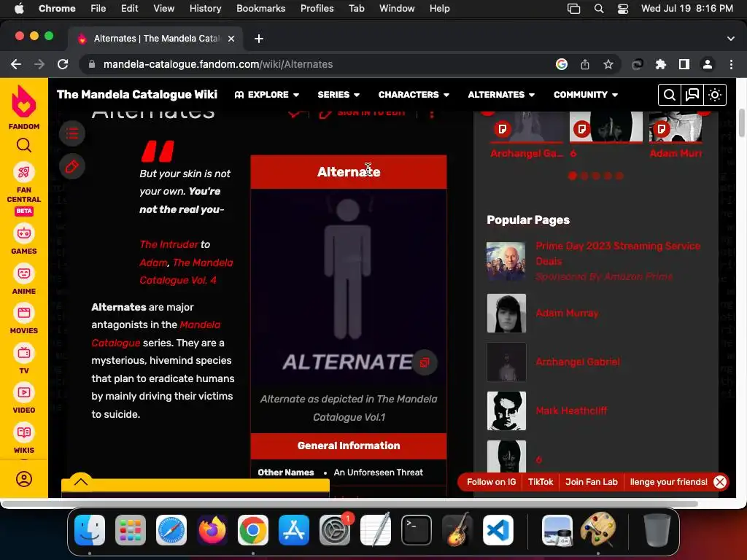Open the TV section icon
The width and height of the screenshot is (747, 560).
[24, 353]
